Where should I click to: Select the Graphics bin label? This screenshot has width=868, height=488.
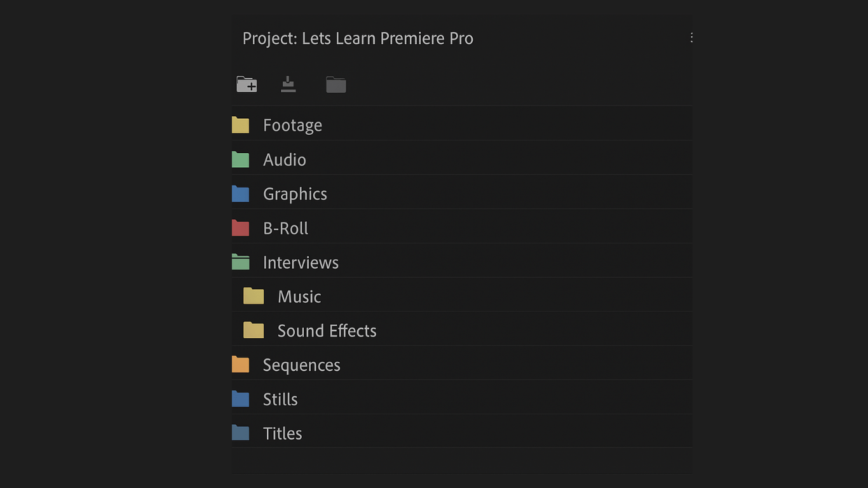295,194
